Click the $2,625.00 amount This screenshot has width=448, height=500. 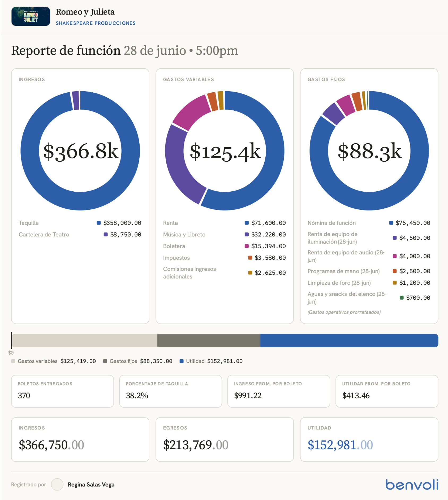coord(270,273)
